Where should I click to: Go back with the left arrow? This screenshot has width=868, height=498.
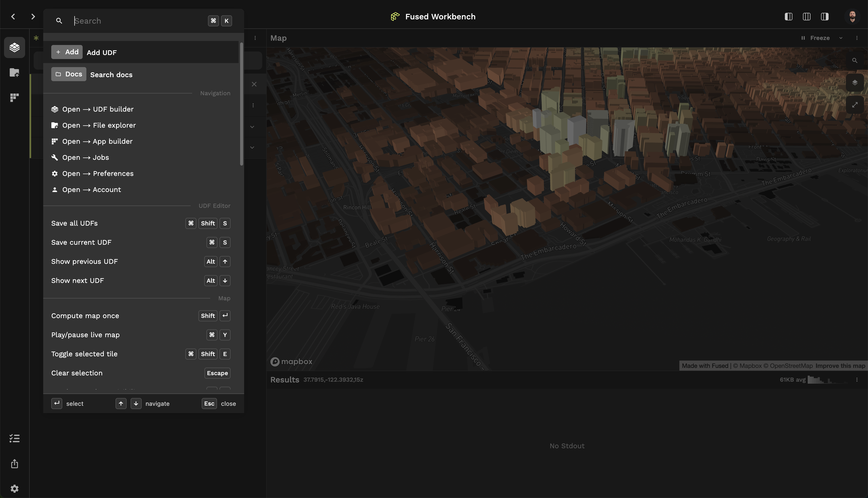point(13,16)
